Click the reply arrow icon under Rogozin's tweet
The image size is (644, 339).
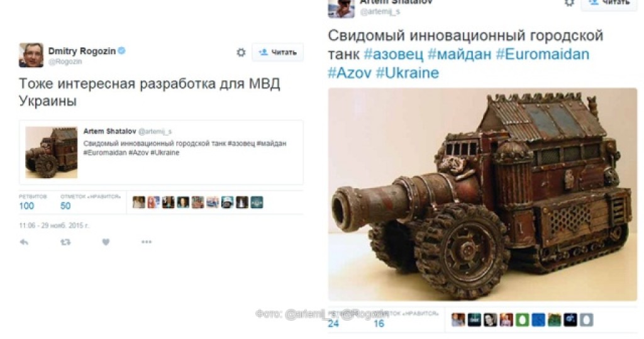click(25, 242)
